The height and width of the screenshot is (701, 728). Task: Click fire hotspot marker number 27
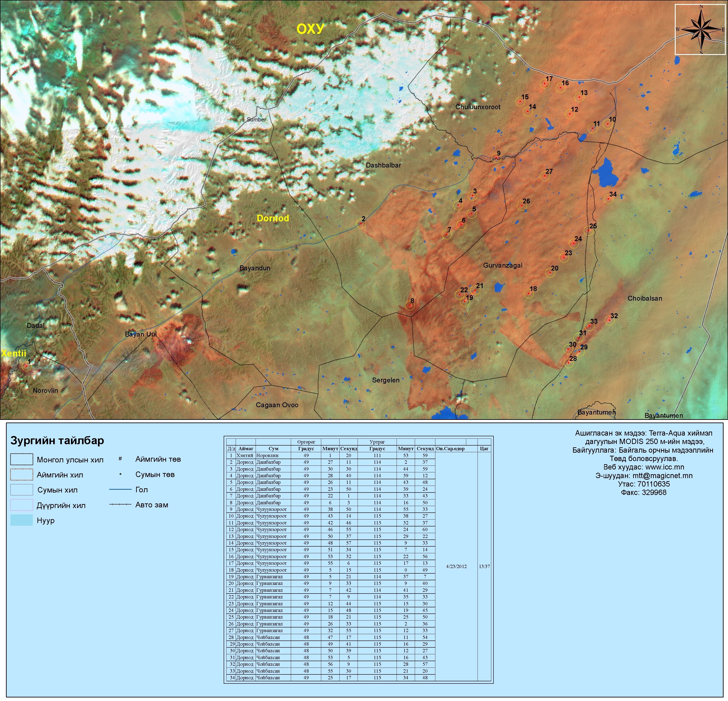click(544, 176)
